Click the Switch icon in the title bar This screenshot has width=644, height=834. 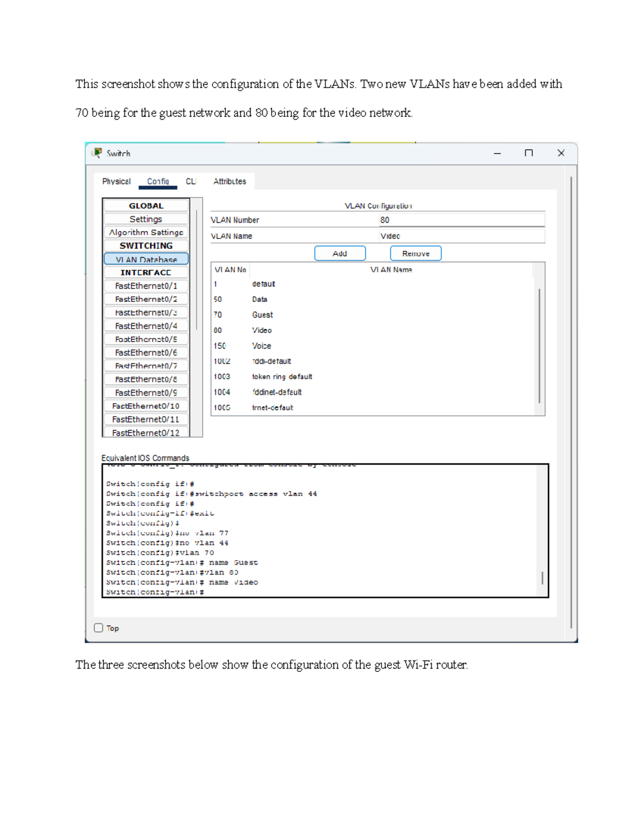click(x=99, y=153)
